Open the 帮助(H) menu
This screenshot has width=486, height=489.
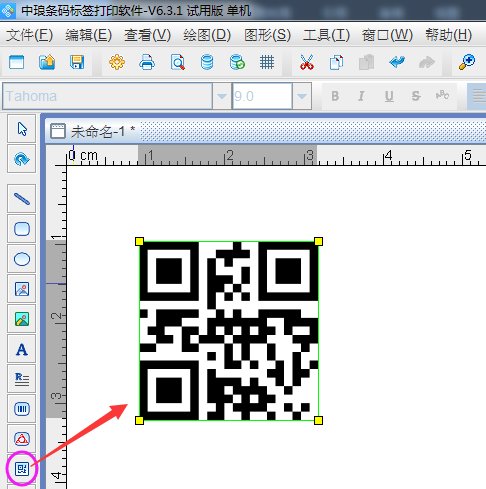pyautogui.click(x=448, y=35)
